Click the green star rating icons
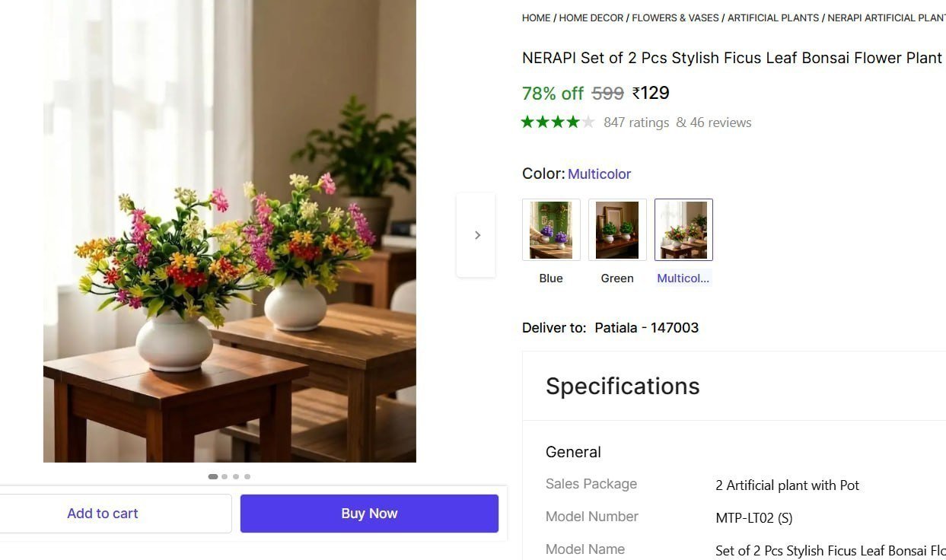946x560 pixels. [558, 122]
